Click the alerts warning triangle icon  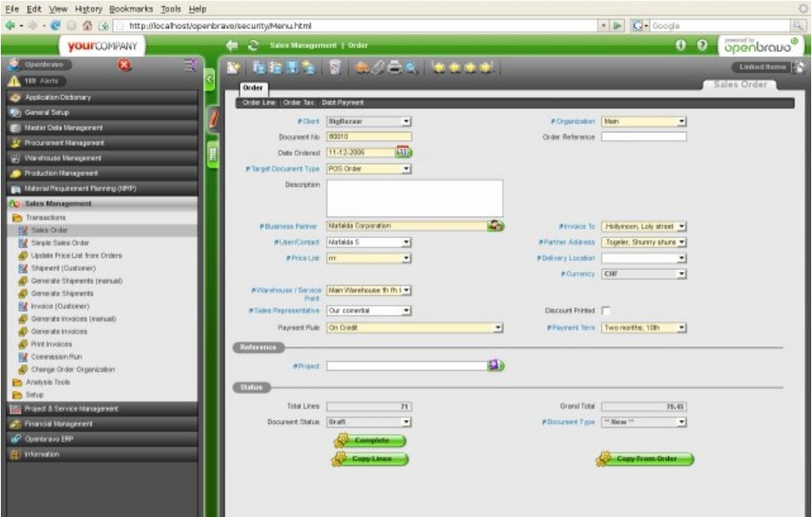pos(14,81)
